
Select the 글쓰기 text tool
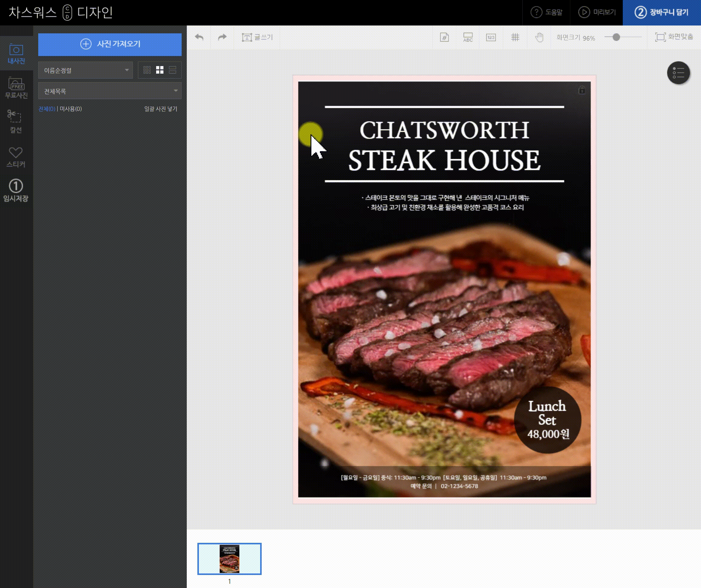(257, 37)
